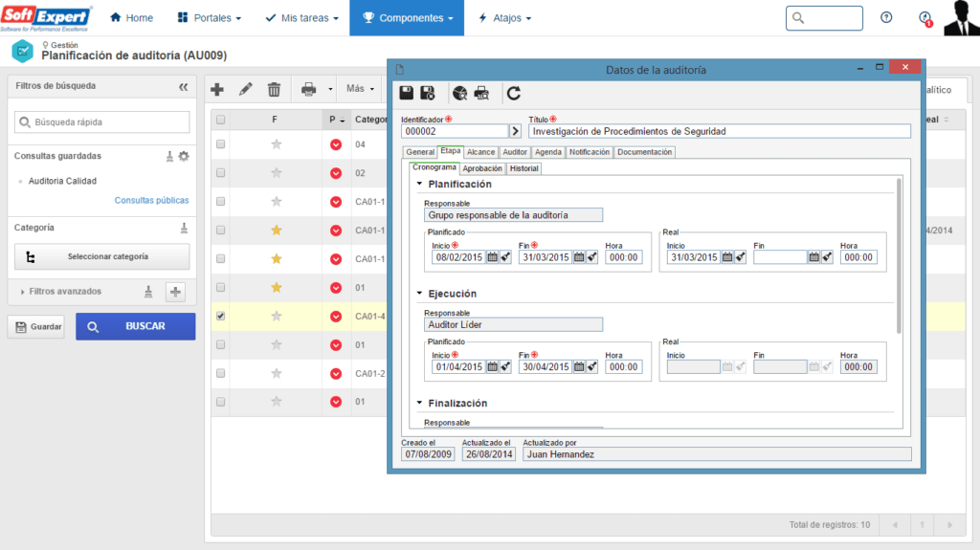Click the Consultas guardadas gear icon
This screenshot has width=980, height=550.
click(x=184, y=156)
